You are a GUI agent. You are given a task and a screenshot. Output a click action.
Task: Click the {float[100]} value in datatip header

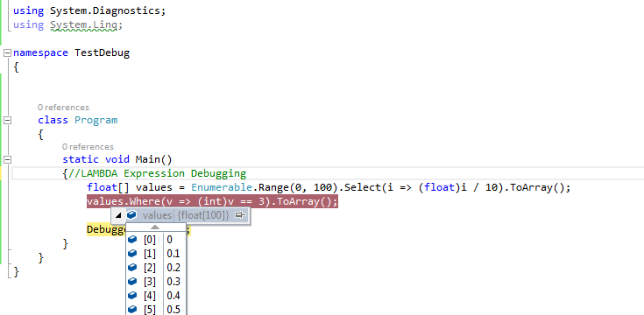coord(203,215)
